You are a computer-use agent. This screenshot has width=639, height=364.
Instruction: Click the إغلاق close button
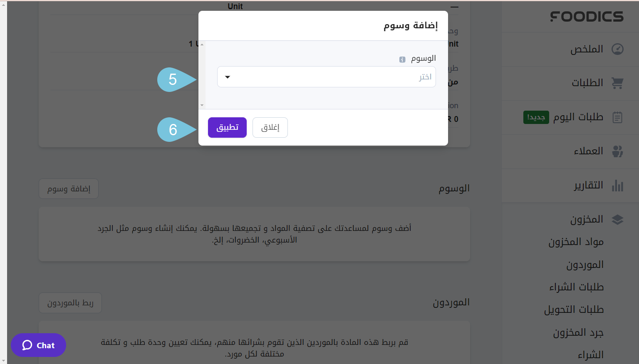(x=270, y=127)
